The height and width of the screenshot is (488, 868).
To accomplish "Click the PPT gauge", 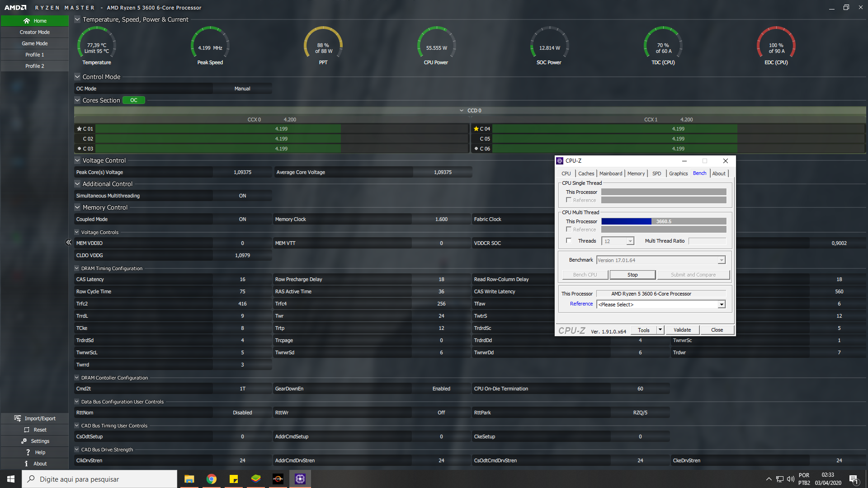I will pos(323,45).
